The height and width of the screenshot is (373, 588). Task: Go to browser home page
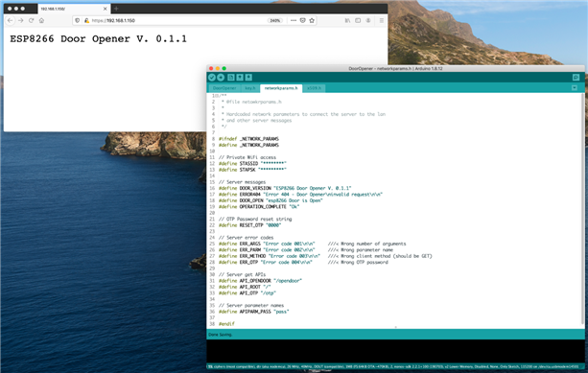pos(41,21)
